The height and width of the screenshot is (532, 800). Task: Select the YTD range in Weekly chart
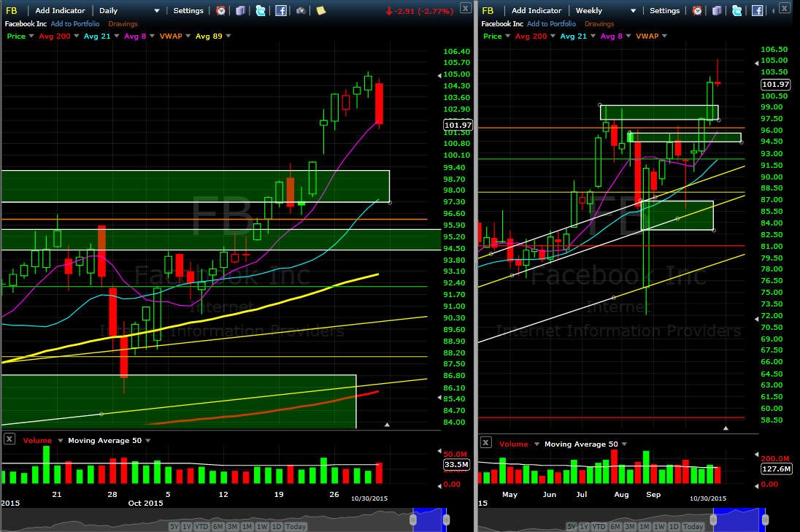pyautogui.click(x=599, y=526)
